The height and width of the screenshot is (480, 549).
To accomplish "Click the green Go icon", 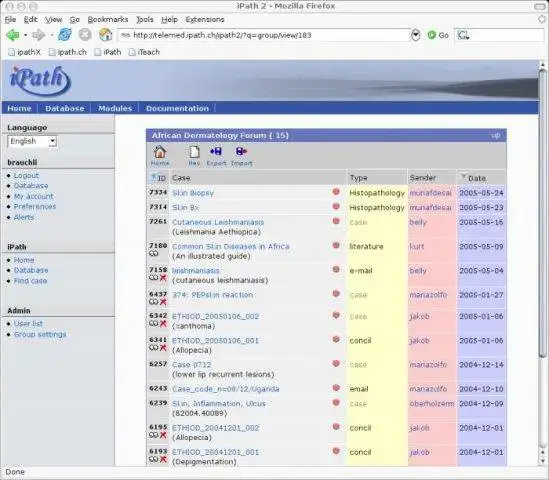I will (432, 35).
